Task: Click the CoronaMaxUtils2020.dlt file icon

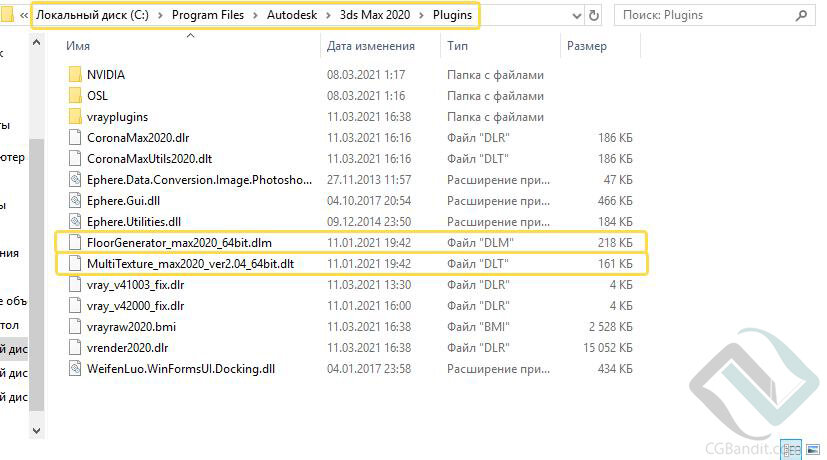Action: pos(75,159)
